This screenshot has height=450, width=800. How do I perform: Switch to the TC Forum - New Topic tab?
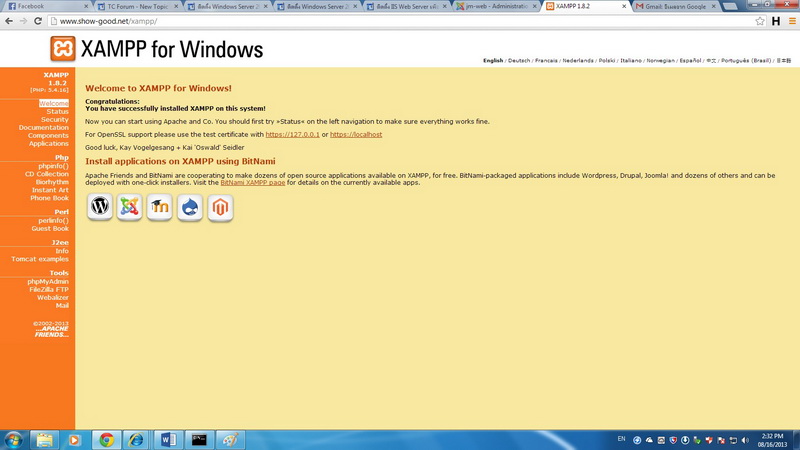click(x=137, y=6)
